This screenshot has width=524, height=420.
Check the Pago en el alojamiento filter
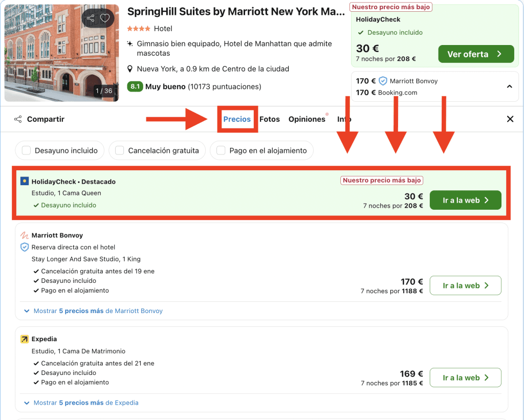coord(221,150)
